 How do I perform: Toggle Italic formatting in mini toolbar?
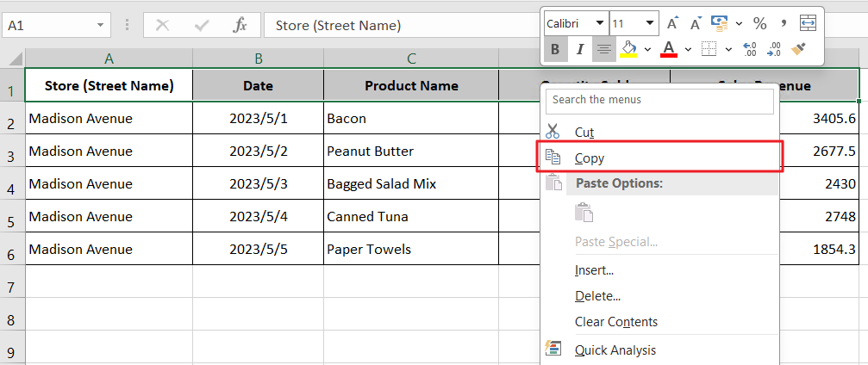click(x=580, y=49)
